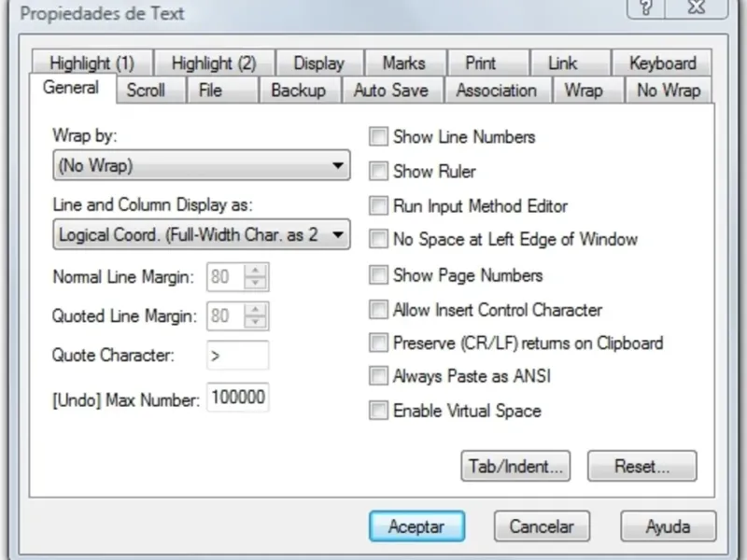Increase Normal Line Margin with up arrow
This screenshot has width=747, height=560.
[256, 271]
